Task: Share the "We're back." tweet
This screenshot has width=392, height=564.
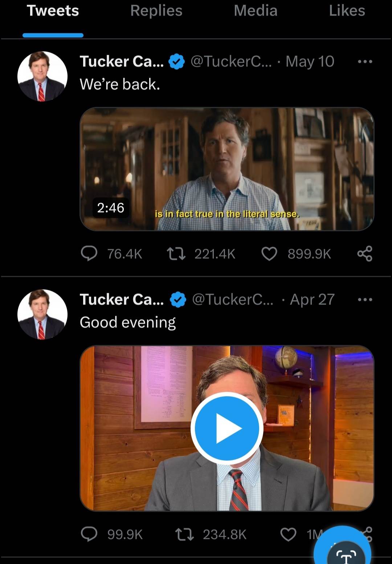Action: click(365, 254)
